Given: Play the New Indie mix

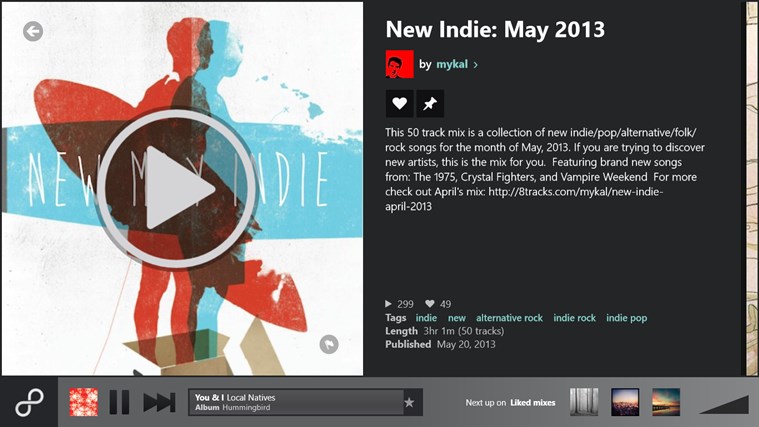Looking at the screenshot, I should click(x=177, y=189).
